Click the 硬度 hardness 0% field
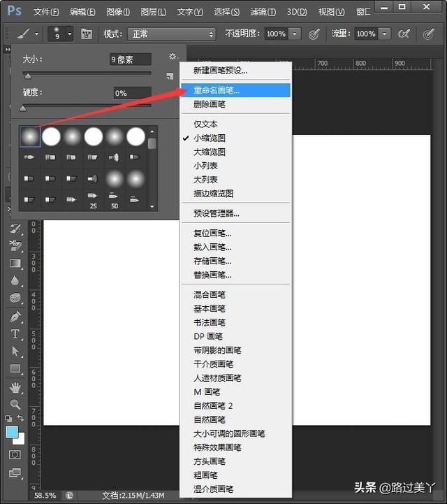The height and width of the screenshot is (504, 447). click(x=132, y=93)
